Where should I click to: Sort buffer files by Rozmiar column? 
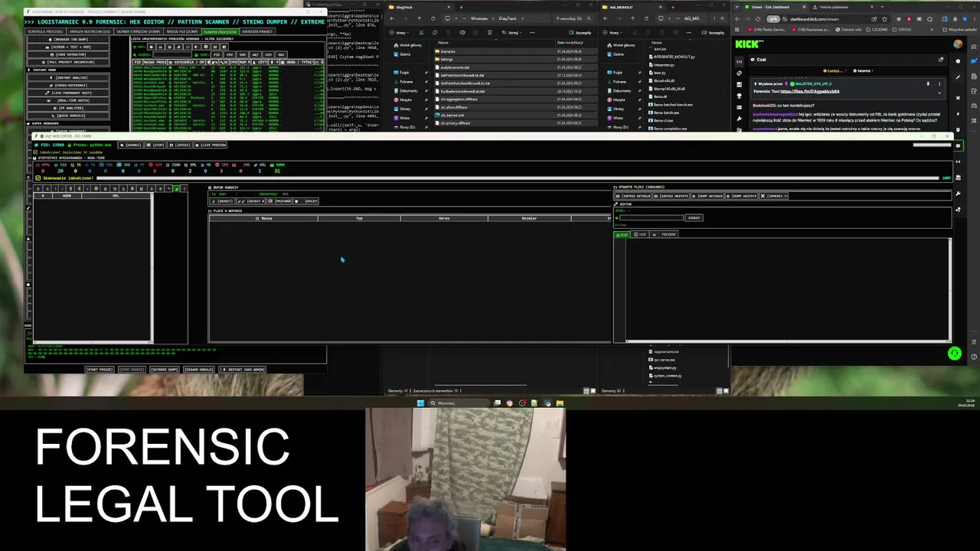pos(529,218)
